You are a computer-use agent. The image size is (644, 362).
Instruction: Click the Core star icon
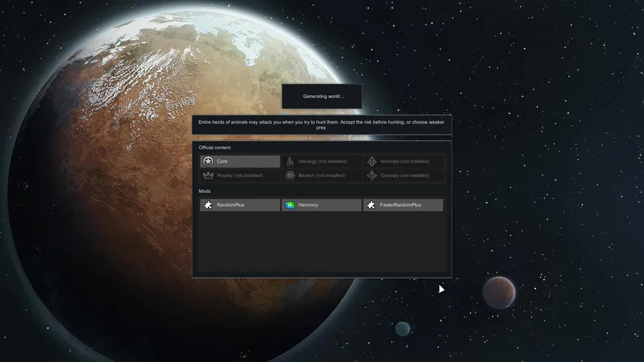tap(208, 161)
